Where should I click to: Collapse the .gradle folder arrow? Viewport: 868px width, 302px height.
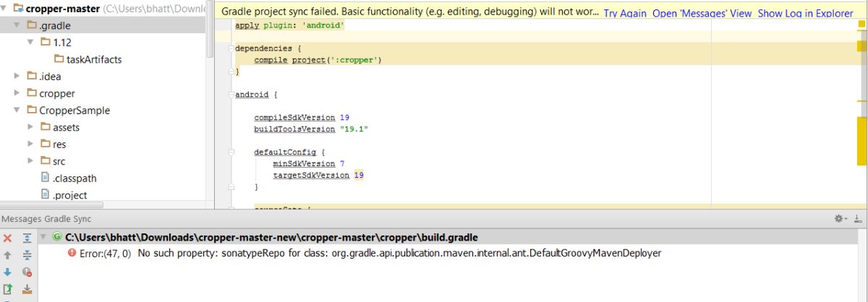click(x=17, y=25)
